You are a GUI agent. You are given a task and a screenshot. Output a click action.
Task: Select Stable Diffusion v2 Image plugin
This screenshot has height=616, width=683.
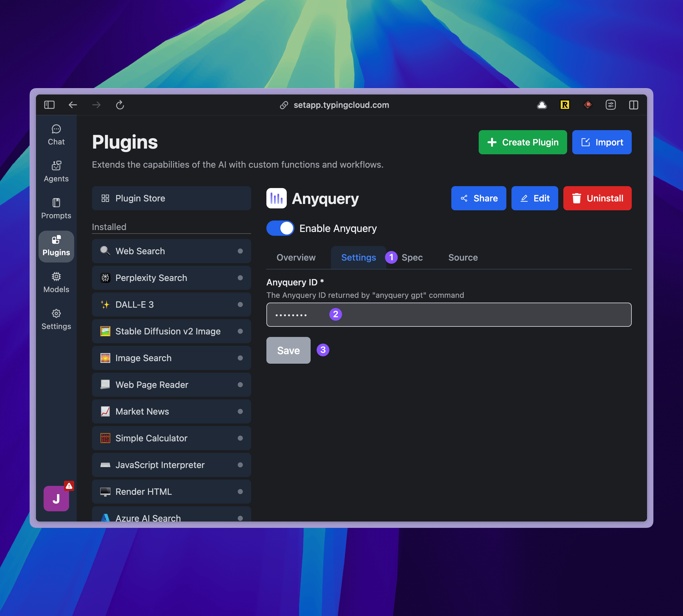point(171,331)
